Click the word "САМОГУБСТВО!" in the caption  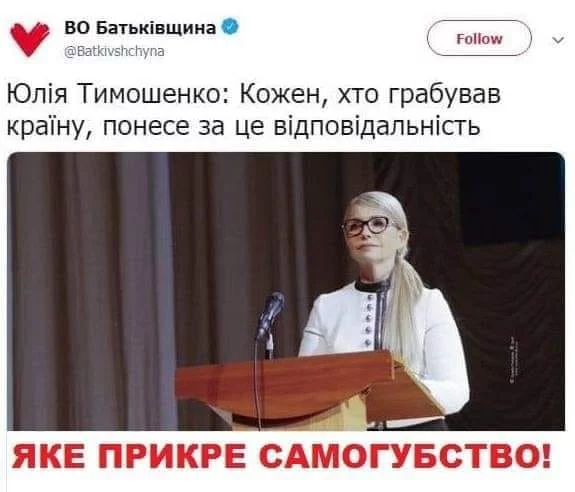(408, 456)
